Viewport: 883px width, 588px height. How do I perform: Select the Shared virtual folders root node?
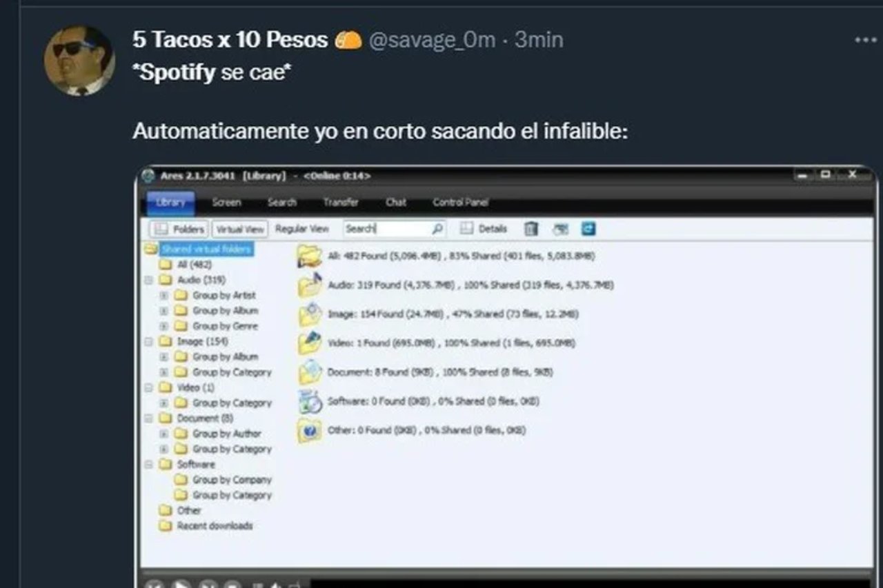pyautogui.click(x=206, y=249)
